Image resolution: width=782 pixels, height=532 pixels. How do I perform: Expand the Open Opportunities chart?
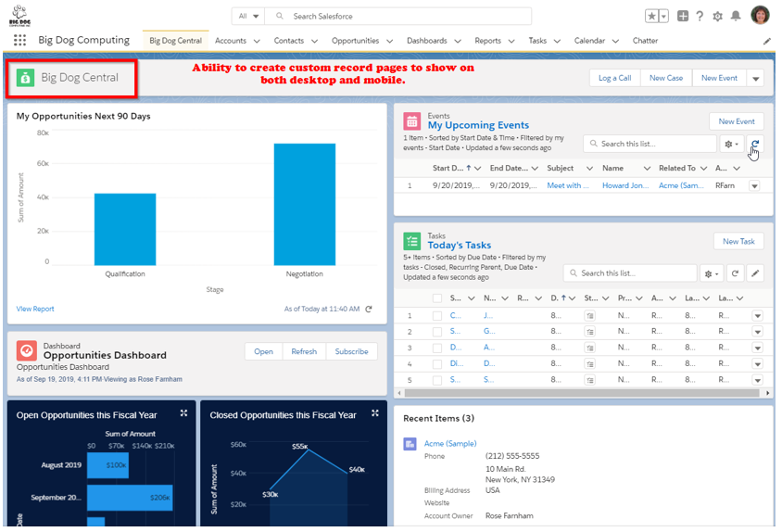(x=183, y=413)
